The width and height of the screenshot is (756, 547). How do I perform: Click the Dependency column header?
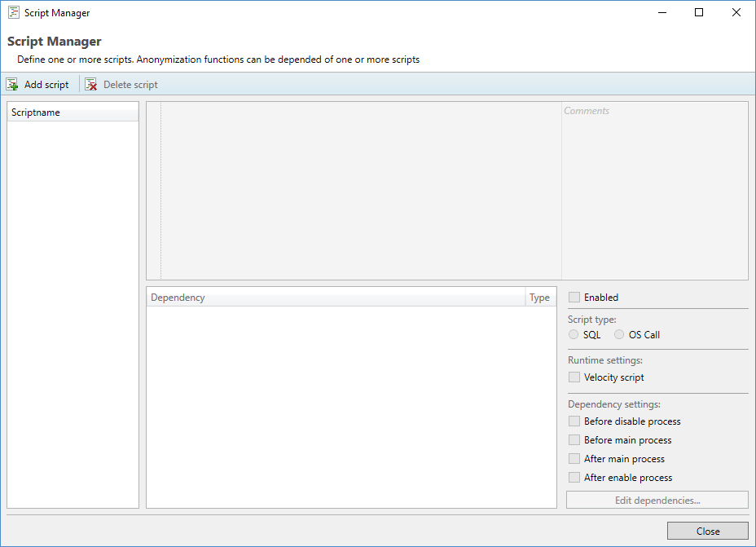click(336, 298)
